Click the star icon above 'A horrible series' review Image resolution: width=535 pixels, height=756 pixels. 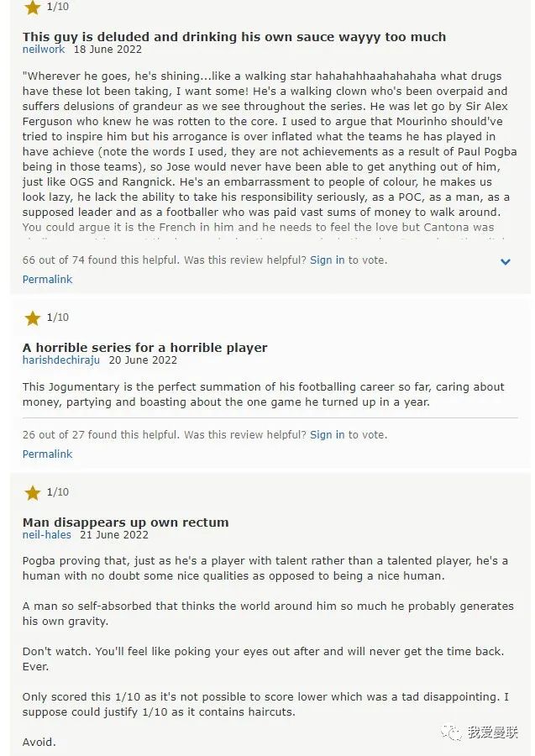[x=33, y=318]
